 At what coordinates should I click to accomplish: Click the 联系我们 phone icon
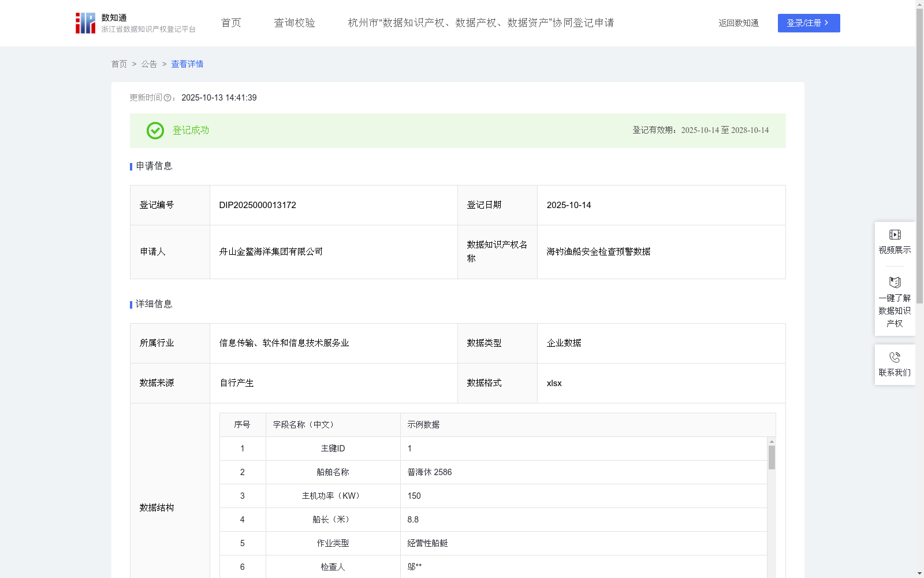(x=895, y=357)
